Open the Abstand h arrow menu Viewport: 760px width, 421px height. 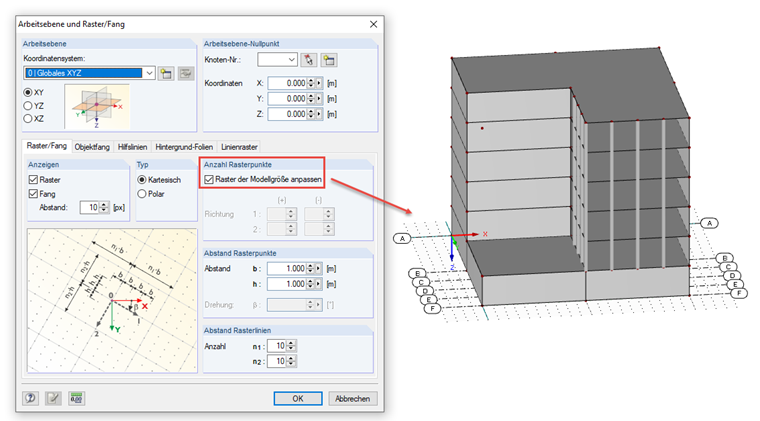319,284
